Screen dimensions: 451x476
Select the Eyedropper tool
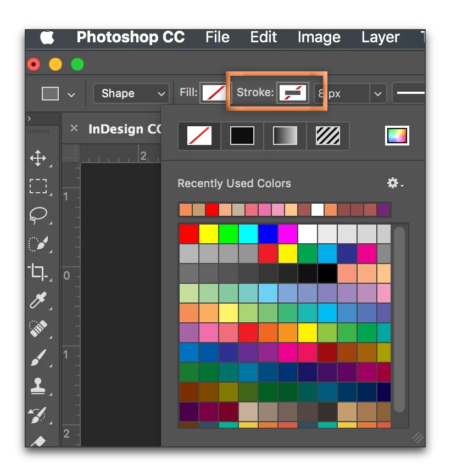pyautogui.click(x=38, y=300)
